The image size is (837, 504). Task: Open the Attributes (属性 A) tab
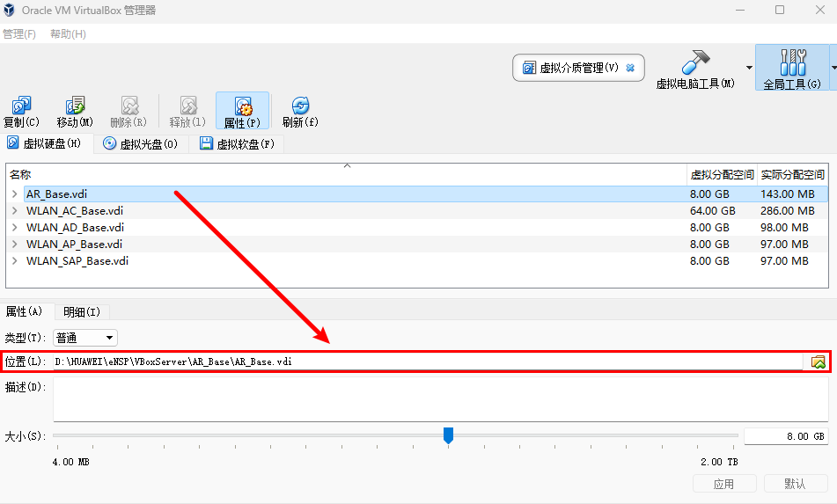click(x=25, y=311)
